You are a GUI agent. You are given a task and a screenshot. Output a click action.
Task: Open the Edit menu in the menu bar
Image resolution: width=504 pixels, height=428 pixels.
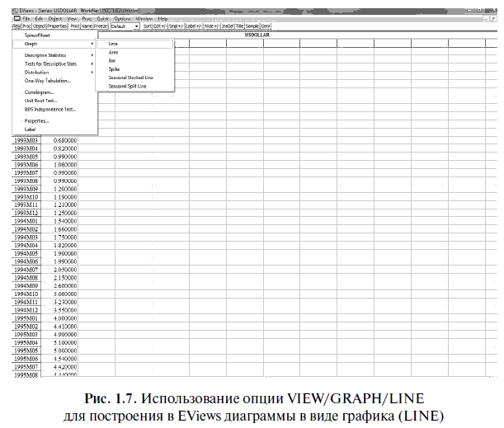[39, 19]
